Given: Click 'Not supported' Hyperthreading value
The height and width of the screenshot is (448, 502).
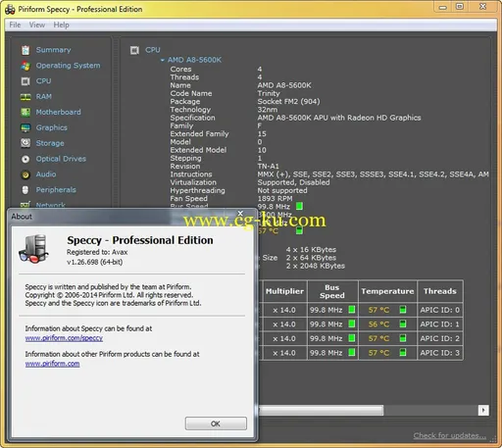Looking at the screenshot, I should tap(282, 190).
